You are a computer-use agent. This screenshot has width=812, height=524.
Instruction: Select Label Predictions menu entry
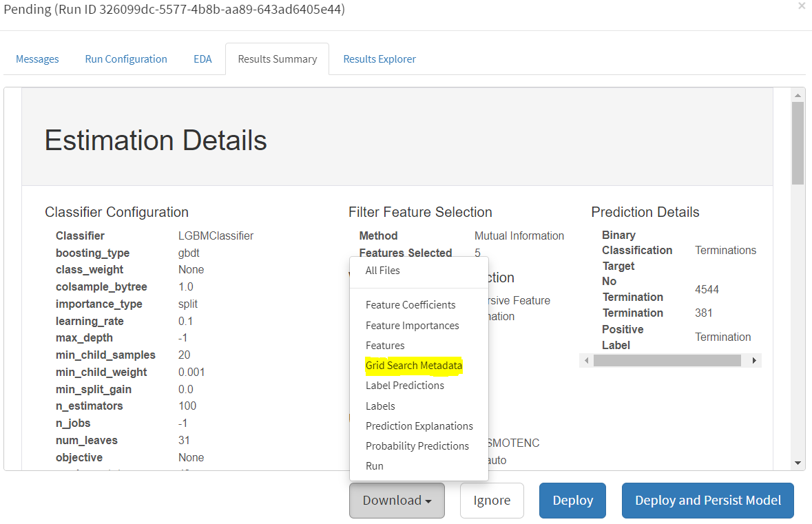pyautogui.click(x=405, y=386)
